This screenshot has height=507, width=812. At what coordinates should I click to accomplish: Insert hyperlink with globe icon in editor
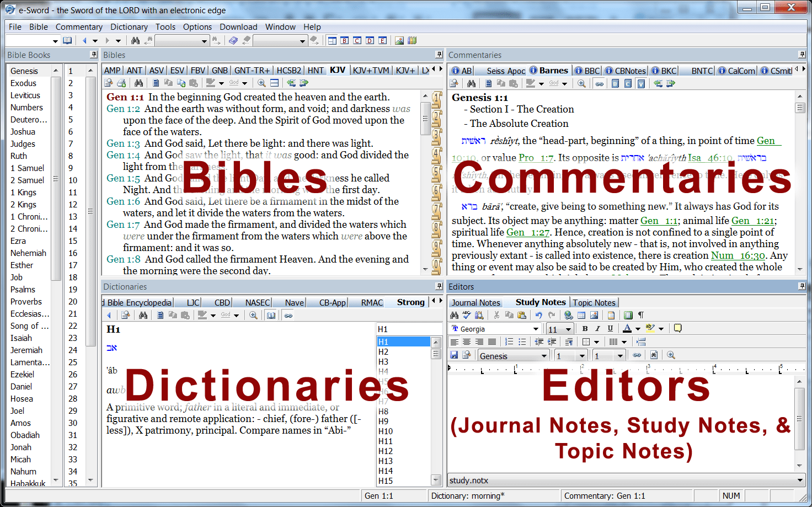(x=569, y=315)
